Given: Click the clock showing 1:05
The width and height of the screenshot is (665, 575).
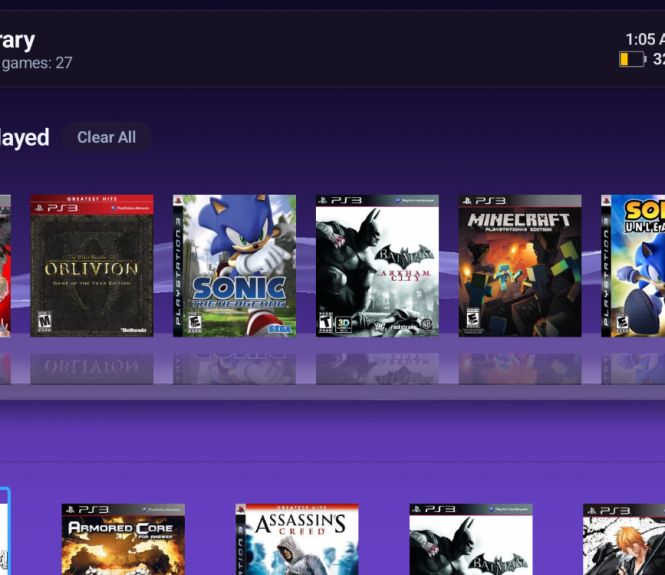Looking at the screenshot, I should point(645,39).
